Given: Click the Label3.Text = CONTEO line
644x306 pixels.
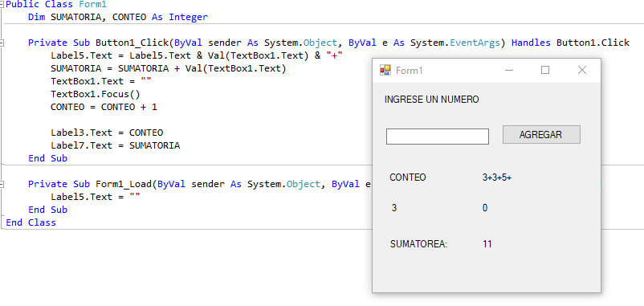Looking at the screenshot, I should coord(107,133).
